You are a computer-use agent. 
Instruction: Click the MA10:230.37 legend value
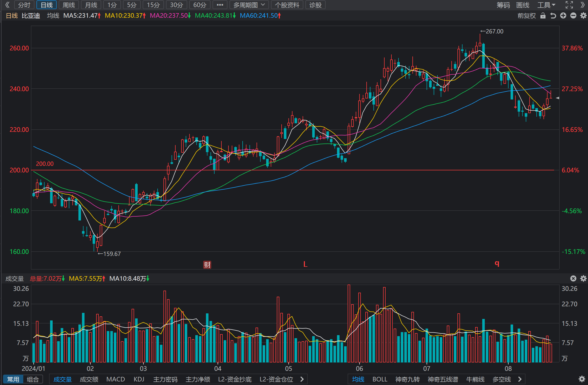[125, 16]
